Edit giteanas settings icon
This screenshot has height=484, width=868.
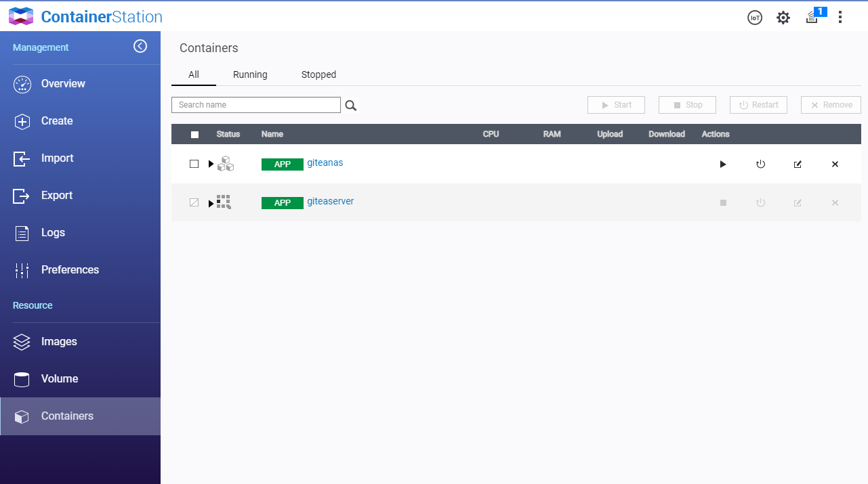point(798,164)
